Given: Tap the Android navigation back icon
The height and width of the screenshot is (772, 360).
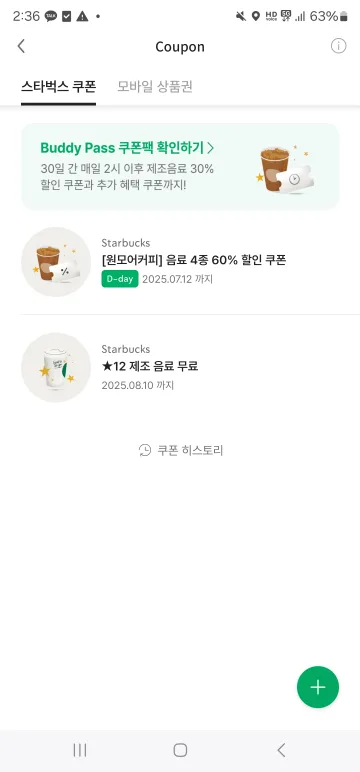Looking at the screenshot, I should [x=281, y=750].
